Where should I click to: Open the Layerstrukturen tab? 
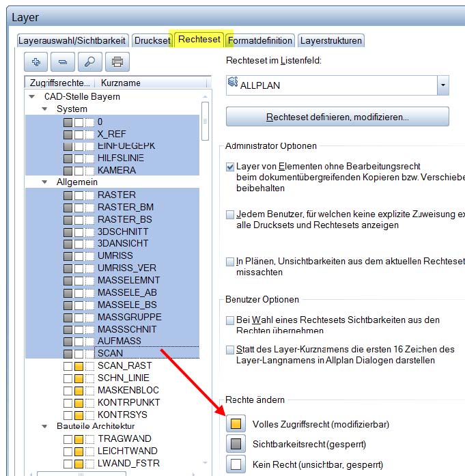tap(331, 40)
